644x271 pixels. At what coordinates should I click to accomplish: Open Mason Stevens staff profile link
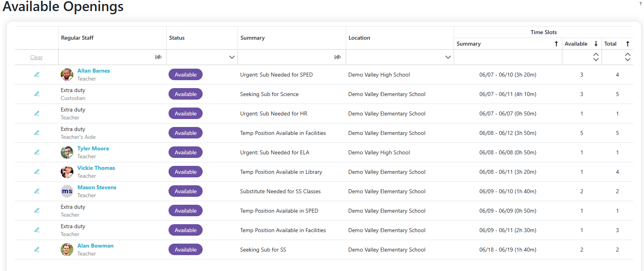click(x=97, y=187)
